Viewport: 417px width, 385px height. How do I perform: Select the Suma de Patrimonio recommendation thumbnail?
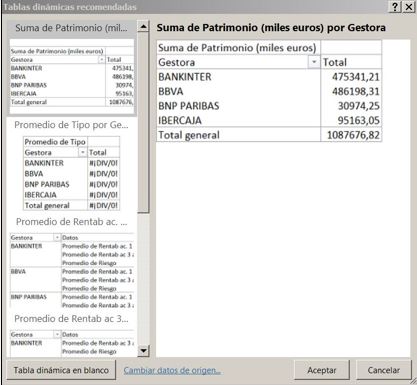coord(72,68)
